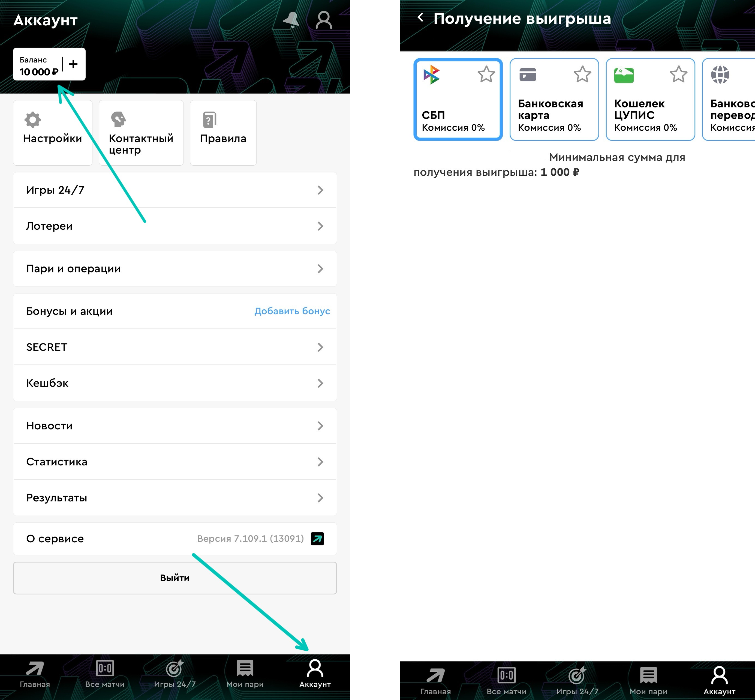Tap the notification bell icon
The image size is (755, 700).
291,20
